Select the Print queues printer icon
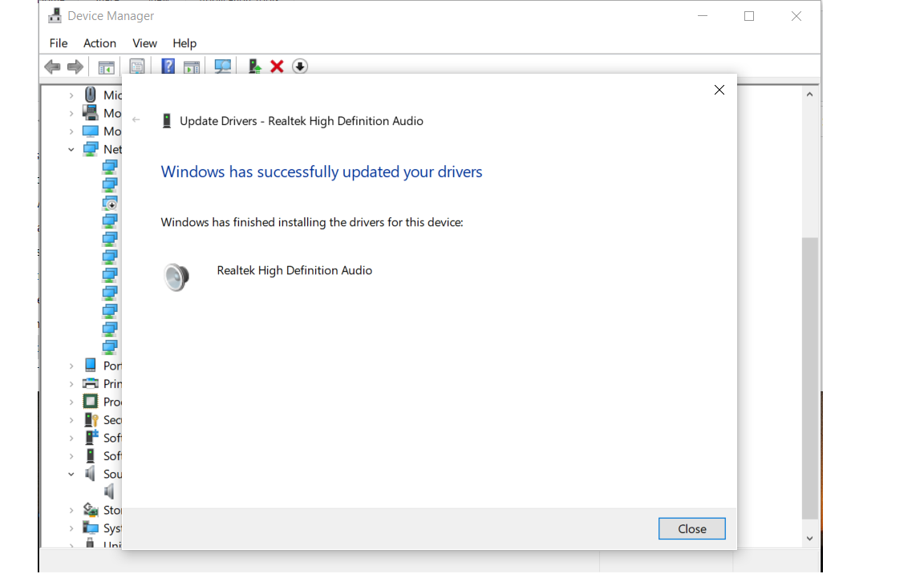Viewport: 924px width, 574px height. pos(90,384)
